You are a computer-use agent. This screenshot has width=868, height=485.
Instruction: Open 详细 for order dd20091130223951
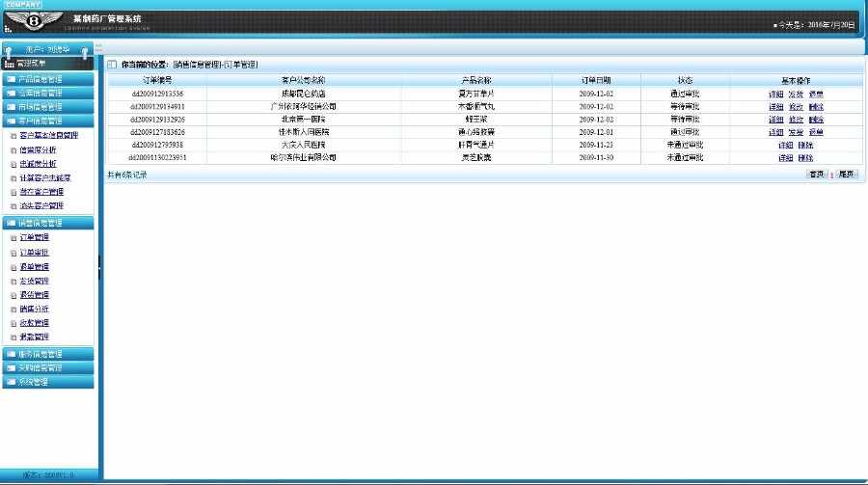click(x=785, y=158)
